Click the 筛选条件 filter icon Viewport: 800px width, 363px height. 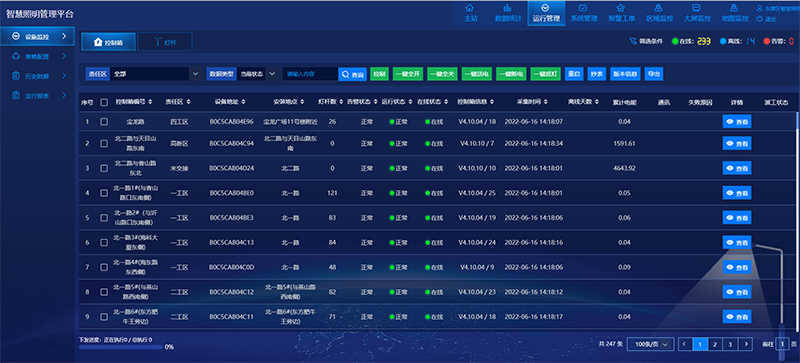click(x=633, y=41)
